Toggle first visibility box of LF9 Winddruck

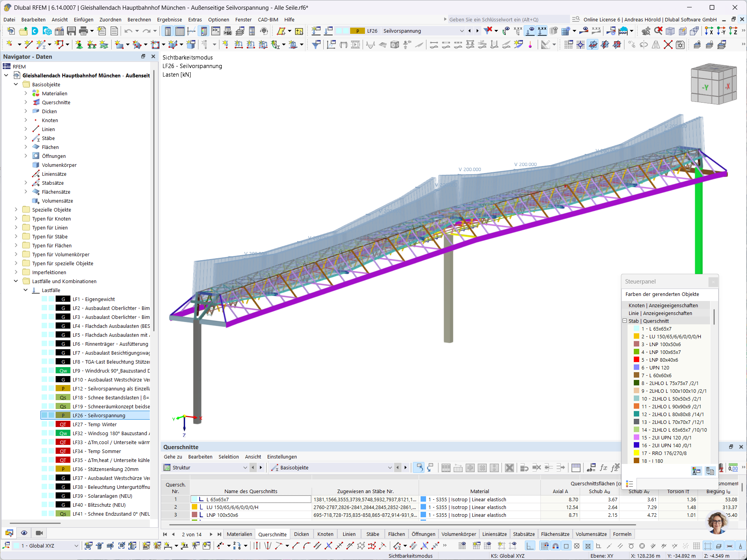pyautogui.click(x=45, y=371)
